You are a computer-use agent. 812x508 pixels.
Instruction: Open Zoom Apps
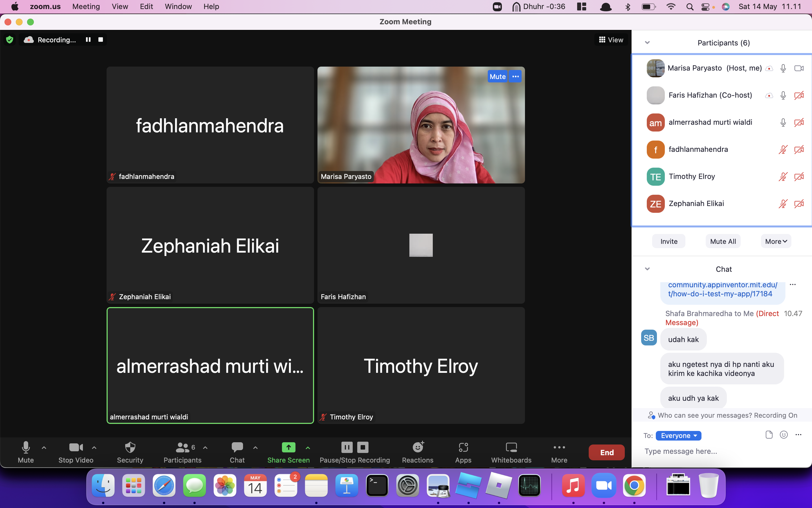tap(464, 452)
